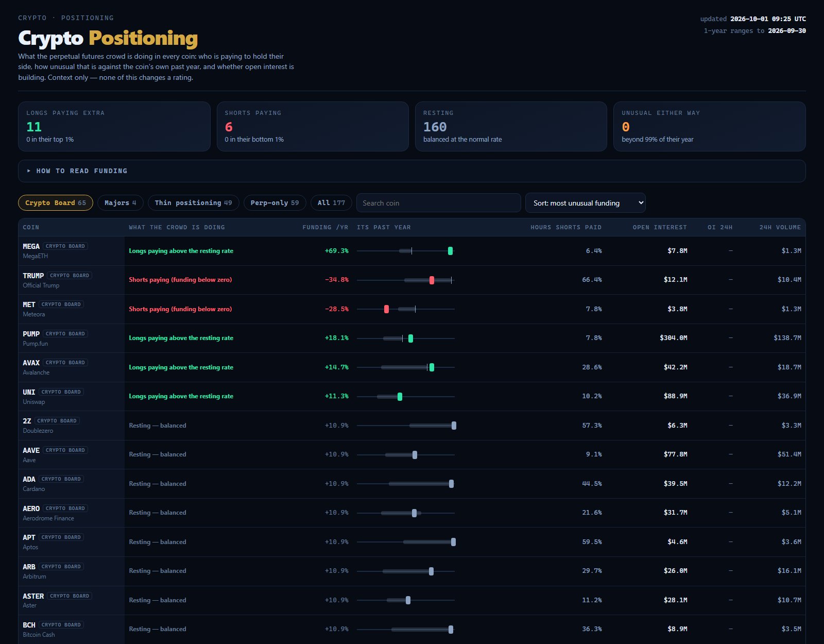Screen dimensions: 824x644
Task: Click the Unusual Either Way summary card
Action: (709, 126)
